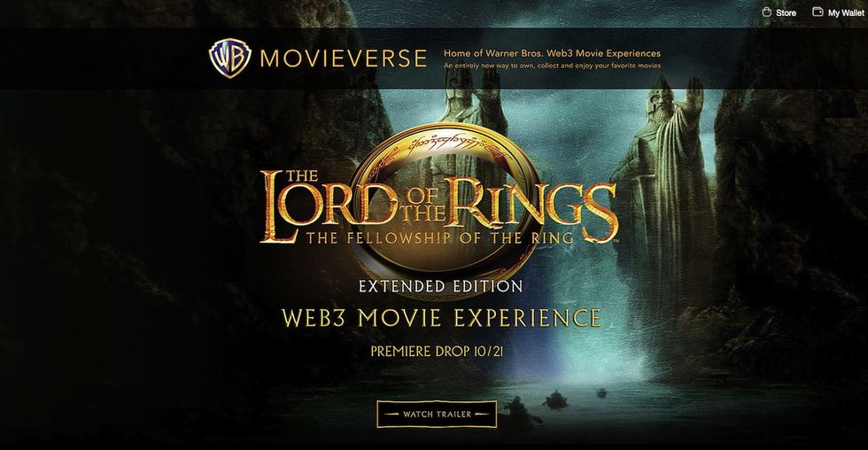Click the Premiere Drop 10/21 text
This screenshot has width=868, height=450.
pos(437,352)
